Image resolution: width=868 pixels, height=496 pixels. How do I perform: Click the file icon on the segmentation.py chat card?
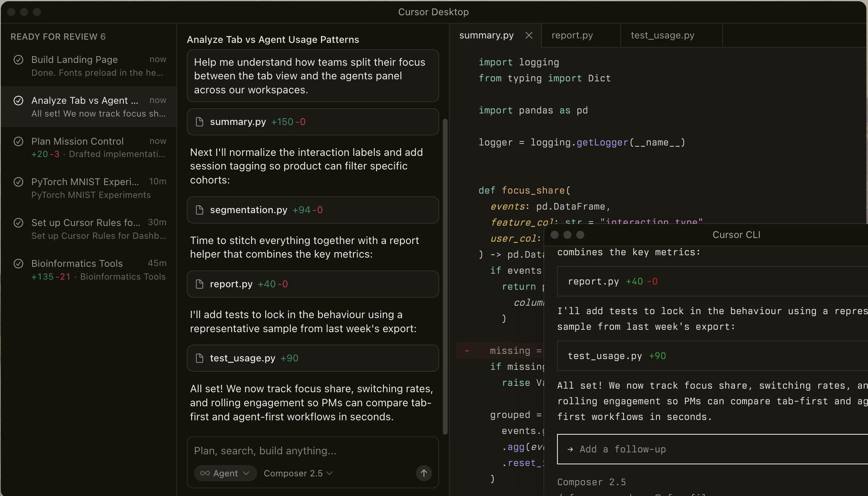[x=199, y=210]
